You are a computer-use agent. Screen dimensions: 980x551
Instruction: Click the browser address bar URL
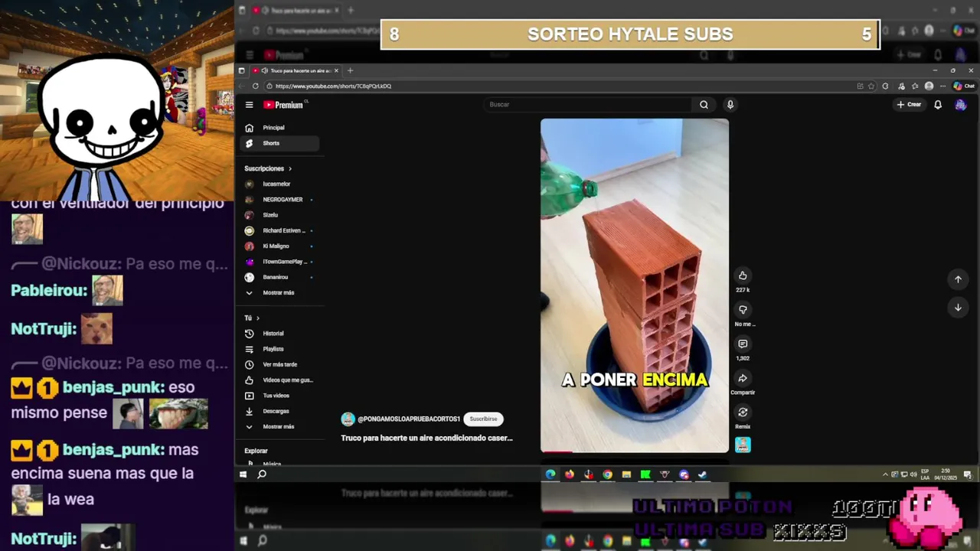pyautogui.click(x=333, y=86)
